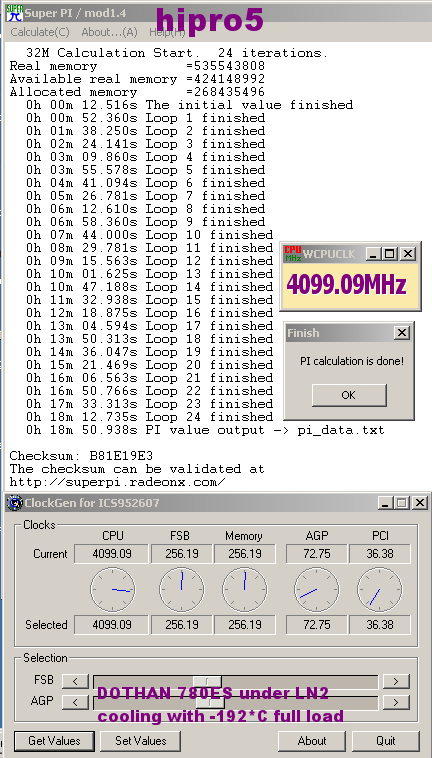The width and height of the screenshot is (432, 758).
Task: Click the FSB slider thumb
Action: click(207, 681)
